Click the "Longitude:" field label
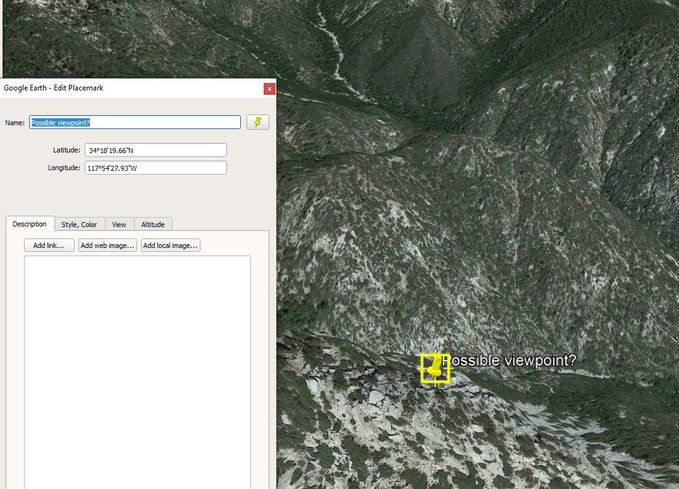The height and width of the screenshot is (489, 679). [x=64, y=168]
